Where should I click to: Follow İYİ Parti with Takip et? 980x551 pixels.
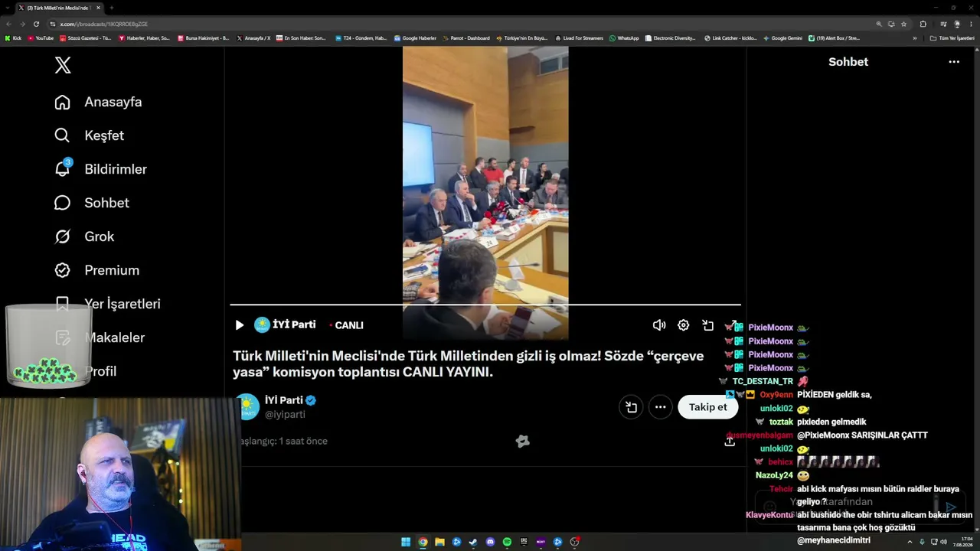[708, 407]
